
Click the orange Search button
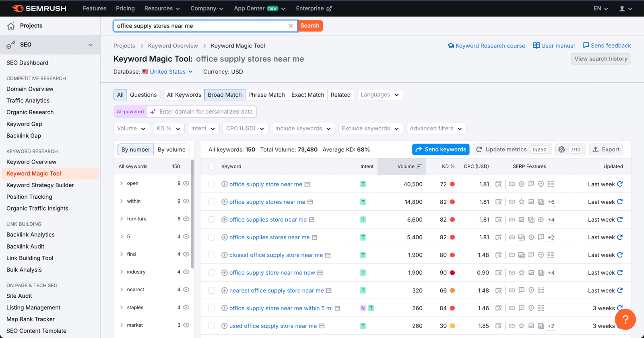310,26
